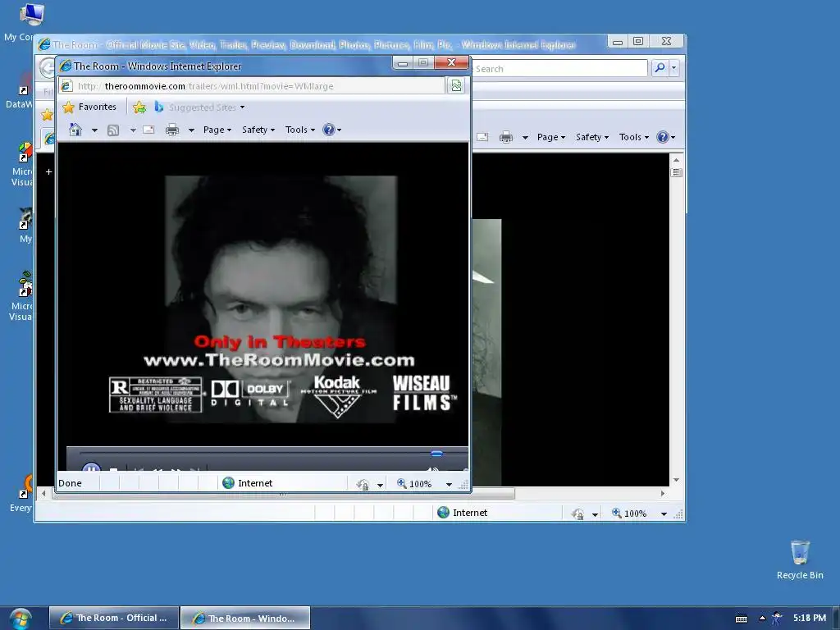Expand the Print dropdown arrow in the front window
This screenshot has height=630, width=840.
click(x=191, y=130)
